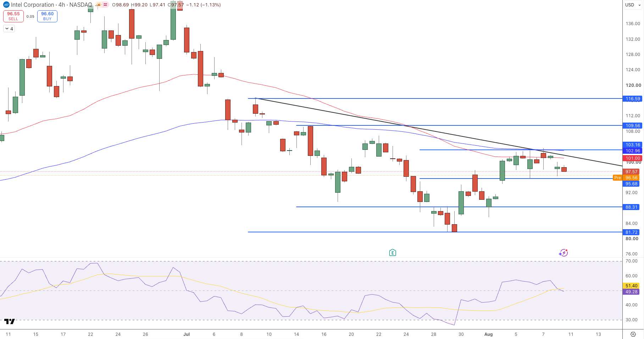Click the orange Pre 96.56 pre-market label
The image size is (644, 339).
coord(626,178)
